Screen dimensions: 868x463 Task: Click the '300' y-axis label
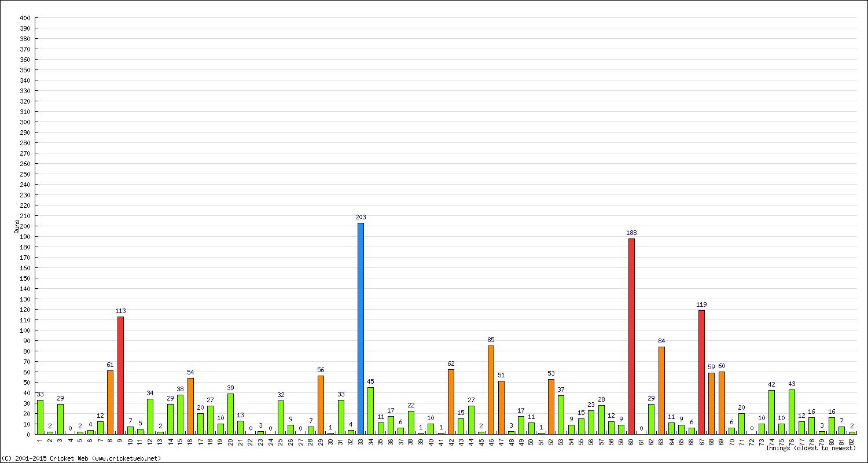click(24, 122)
